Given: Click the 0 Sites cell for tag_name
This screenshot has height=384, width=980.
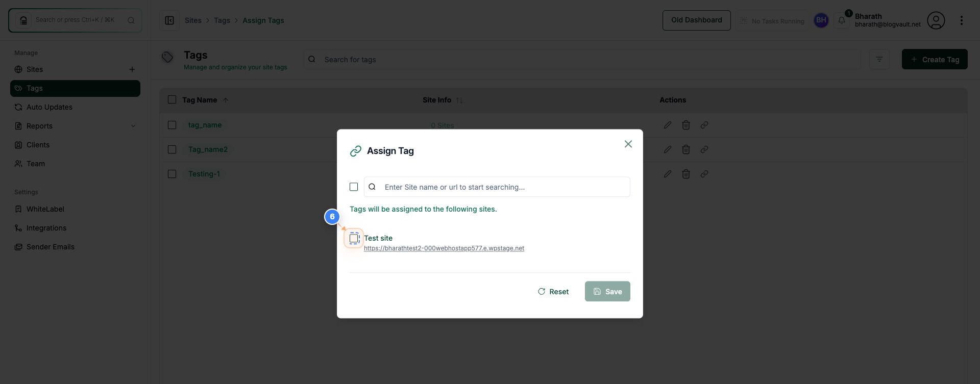Looking at the screenshot, I should tap(442, 125).
